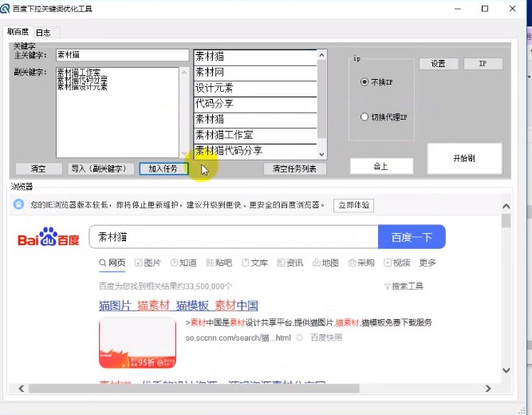Click horizontal scrollbar left arrow
Screen dimensions: 532x415
point(22,388)
